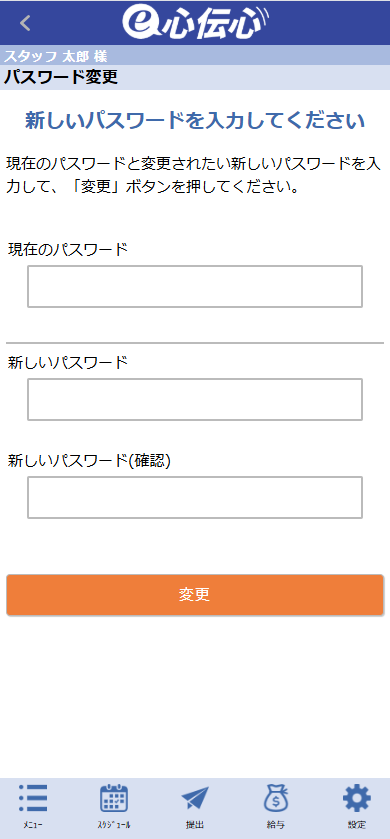Tap the 給与 text label in the bottom navigation
This screenshot has width=390, height=839.
point(276,825)
